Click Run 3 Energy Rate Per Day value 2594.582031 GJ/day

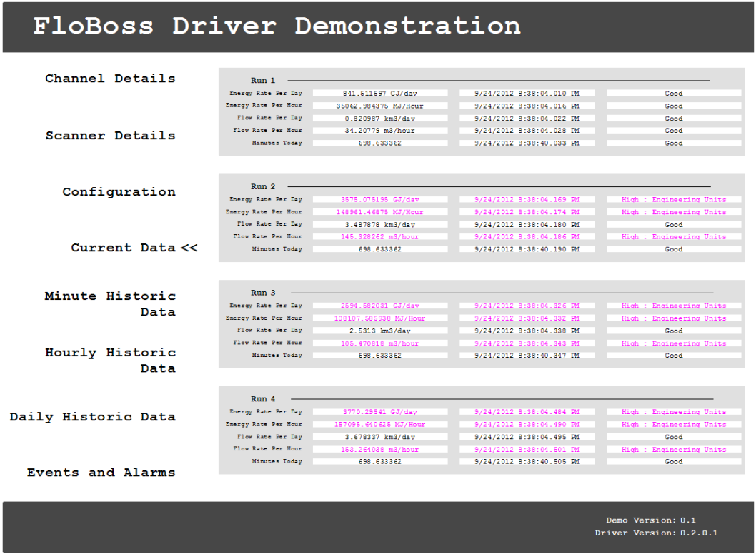coord(380,306)
